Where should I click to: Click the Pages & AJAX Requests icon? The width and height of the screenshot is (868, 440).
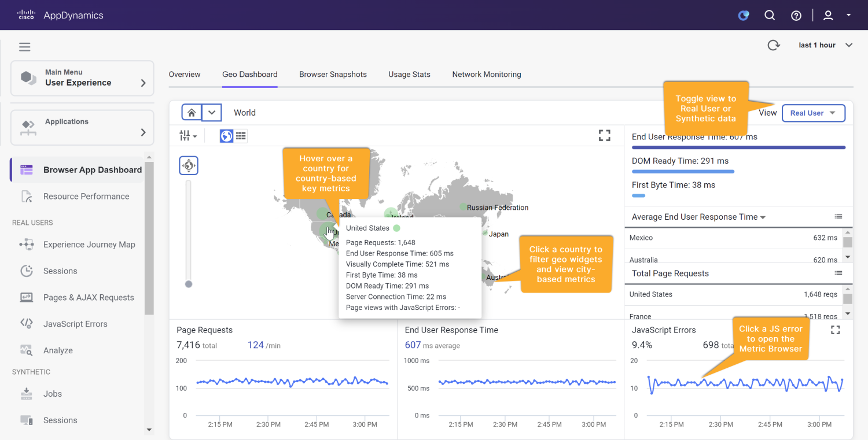pos(27,298)
